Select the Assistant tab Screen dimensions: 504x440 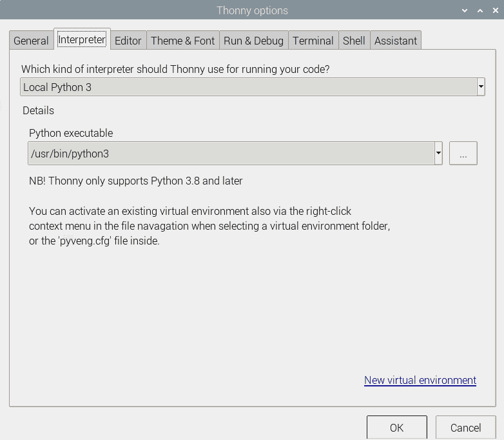pos(396,41)
